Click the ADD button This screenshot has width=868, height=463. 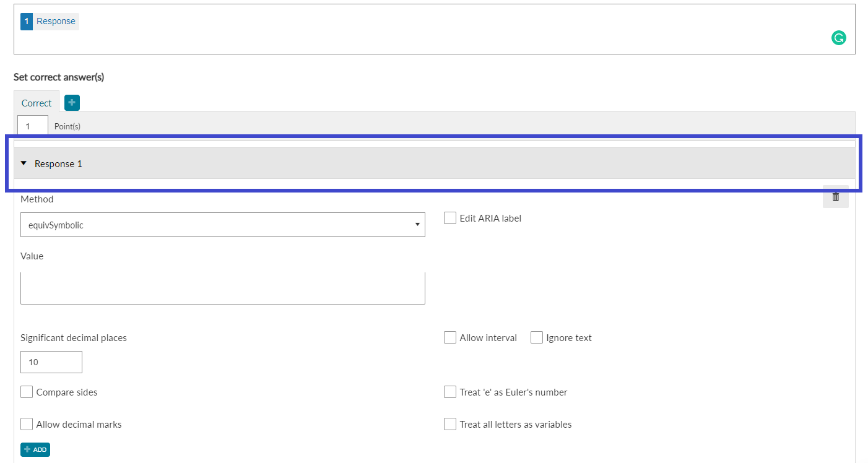35,449
